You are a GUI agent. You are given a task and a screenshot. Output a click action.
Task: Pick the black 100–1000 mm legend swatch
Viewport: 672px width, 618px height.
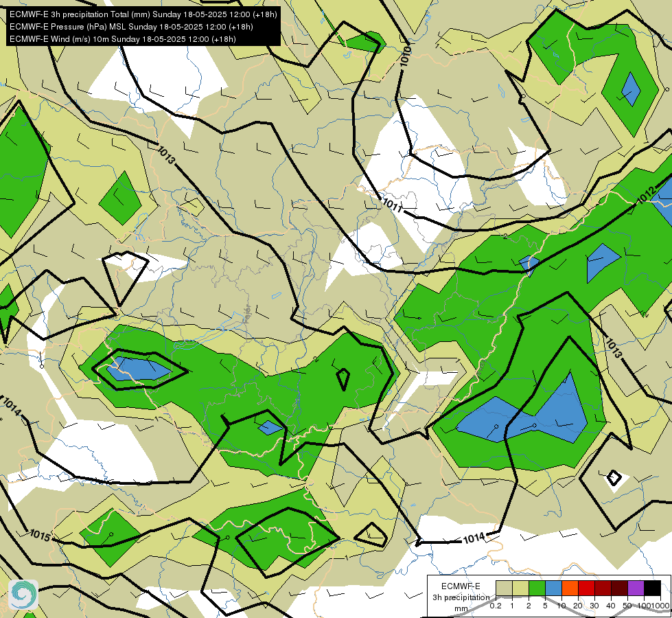(x=652, y=588)
